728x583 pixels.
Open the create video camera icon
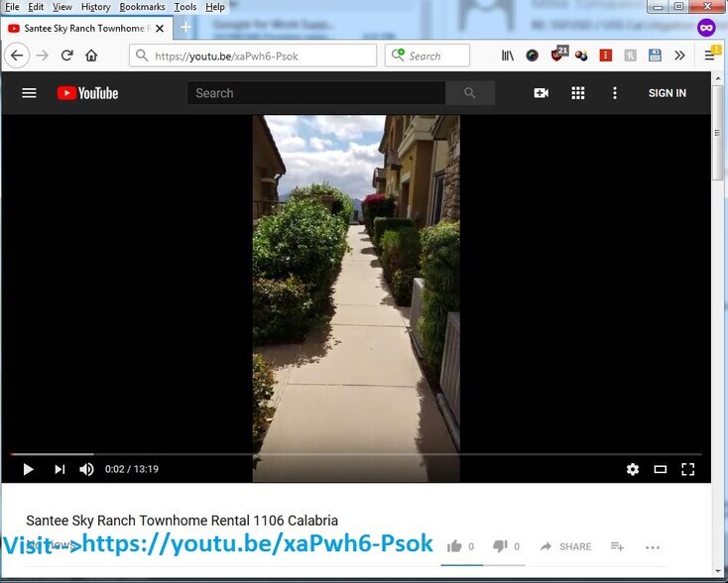(x=541, y=93)
